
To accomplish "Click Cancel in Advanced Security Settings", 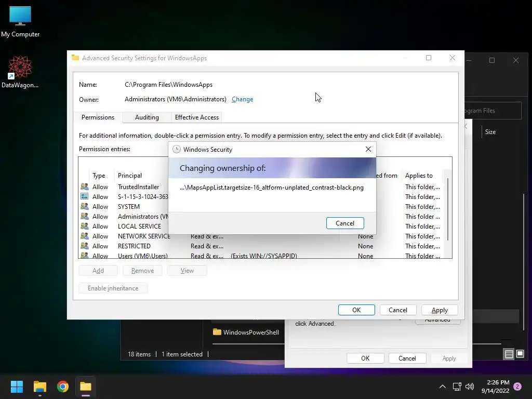I will [x=397, y=310].
